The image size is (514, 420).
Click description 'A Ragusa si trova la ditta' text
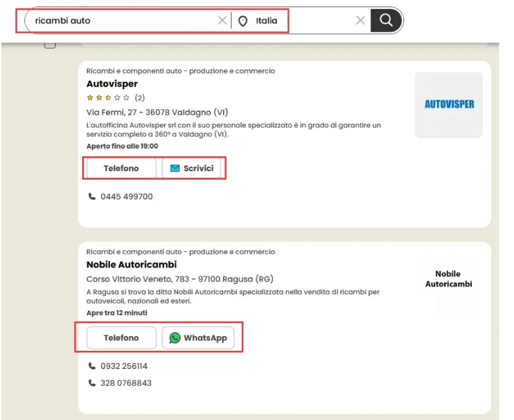point(233,297)
